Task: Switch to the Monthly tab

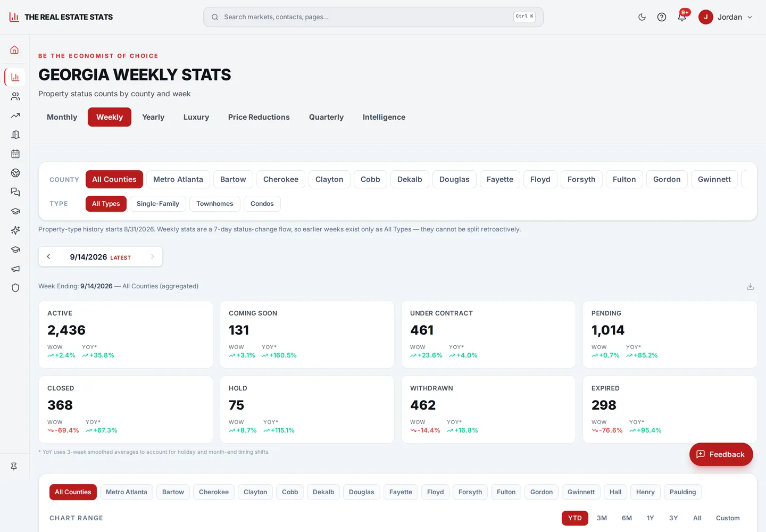Action: [x=62, y=117]
